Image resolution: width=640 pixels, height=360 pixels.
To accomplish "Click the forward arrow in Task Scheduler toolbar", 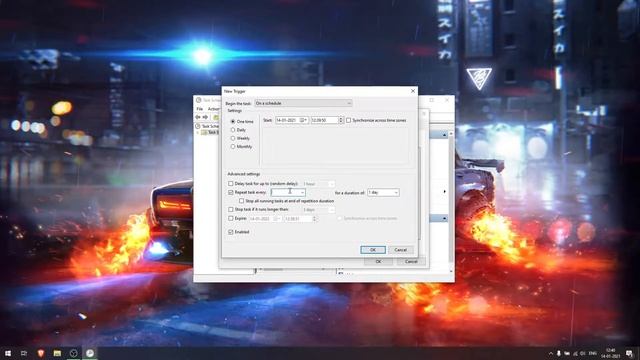I will [205, 118].
